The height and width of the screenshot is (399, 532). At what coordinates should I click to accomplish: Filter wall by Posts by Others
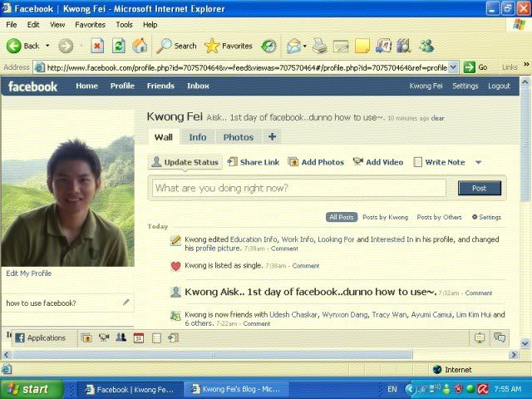[439, 217]
